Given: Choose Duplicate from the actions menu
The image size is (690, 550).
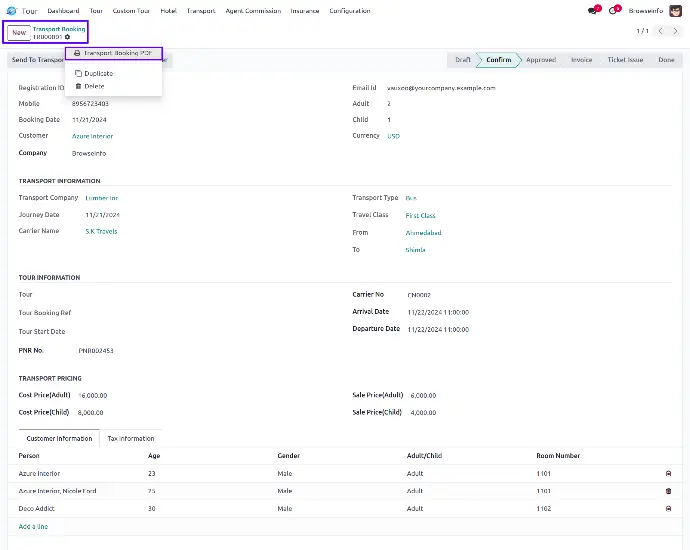Looking at the screenshot, I should [98, 73].
